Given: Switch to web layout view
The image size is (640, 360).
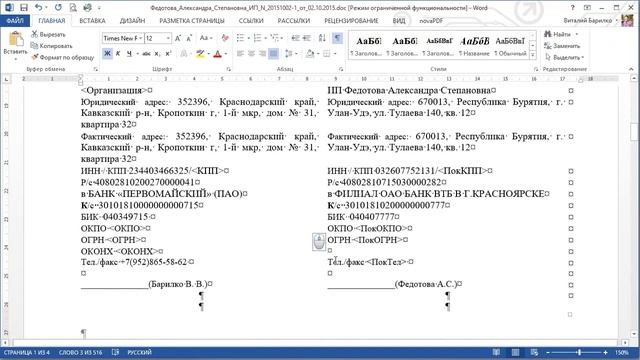Looking at the screenshot, I should pyautogui.click(x=534, y=352).
